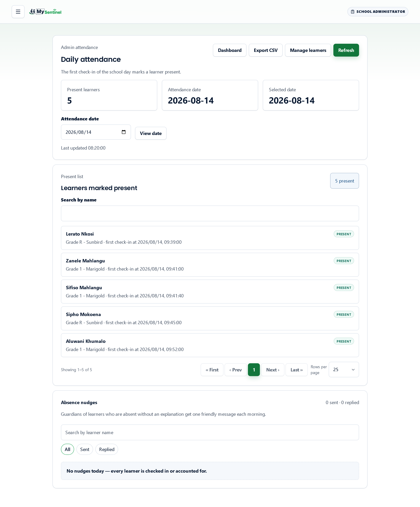This screenshot has height=507, width=420.
Task: Open the Rows per page dropdown
Action: coord(344,370)
